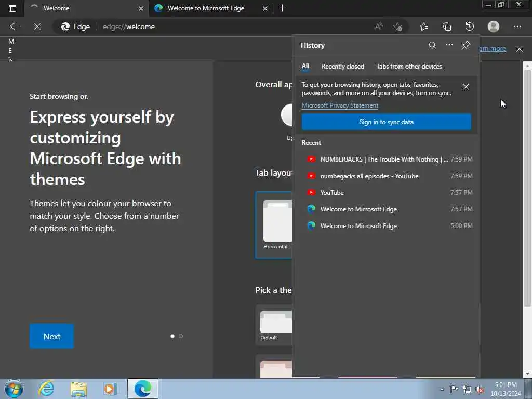
Task: Close the notification bar at top
Action: pyautogui.click(x=519, y=49)
